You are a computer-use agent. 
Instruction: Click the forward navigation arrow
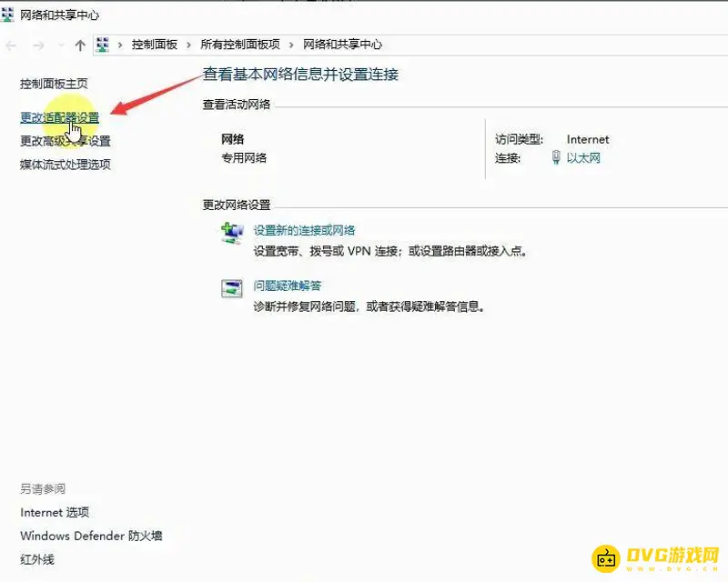[38, 45]
